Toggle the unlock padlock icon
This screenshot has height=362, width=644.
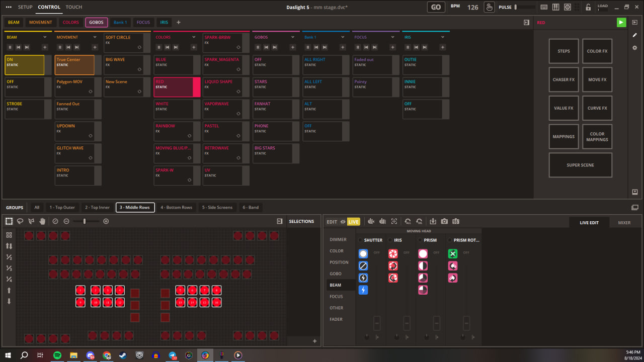[x=588, y=7]
